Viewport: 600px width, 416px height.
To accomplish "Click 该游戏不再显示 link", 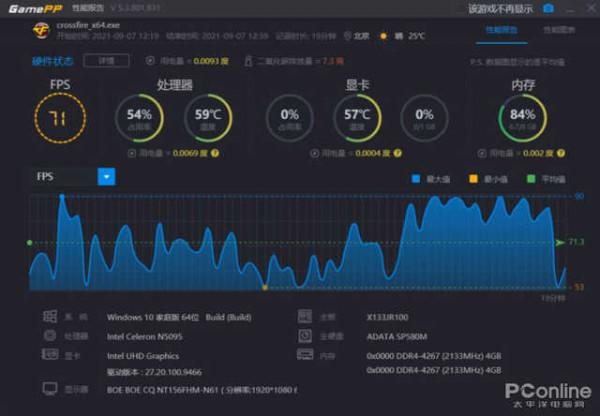I will click(500, 8).
